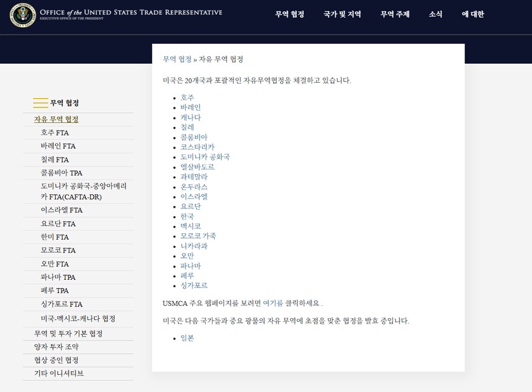Viewport: 532px width, 392px height.
Task: Select 바레인 FTA in the sidebar
Action: [x=58, y=146]
